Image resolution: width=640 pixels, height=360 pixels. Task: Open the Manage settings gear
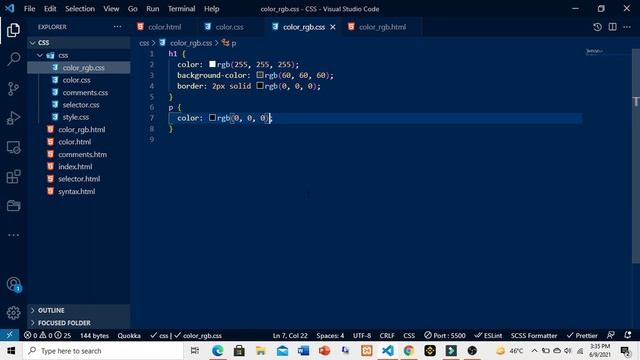[x=13, y=313]
